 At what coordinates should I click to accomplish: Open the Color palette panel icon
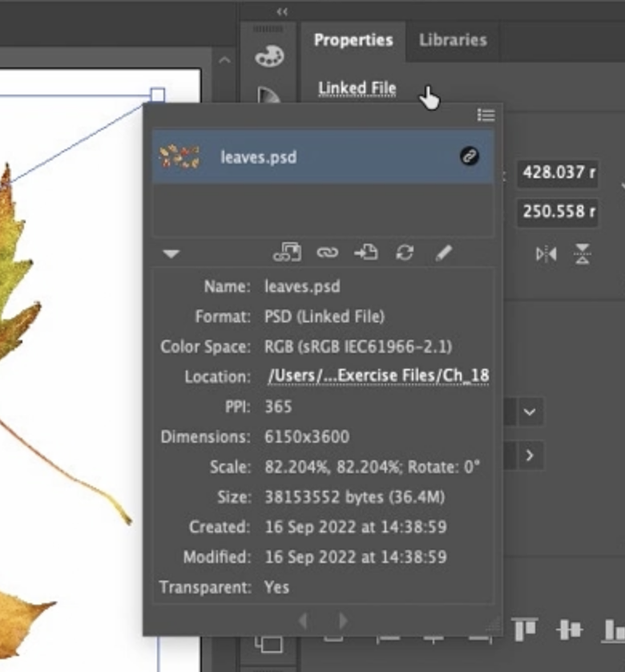click(x=269, y=57)
